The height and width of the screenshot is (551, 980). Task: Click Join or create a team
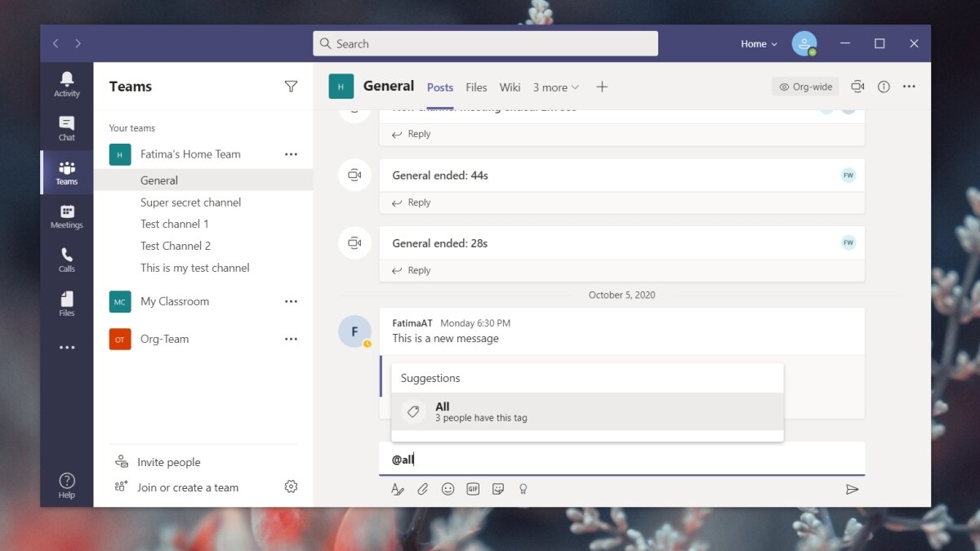click(188, 487)
